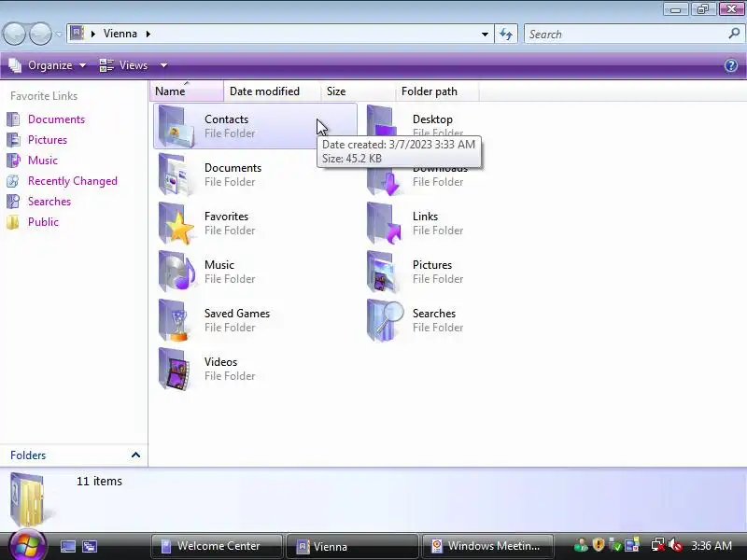
Task: Go back with the Back arrow button
Action: [14, 34]
